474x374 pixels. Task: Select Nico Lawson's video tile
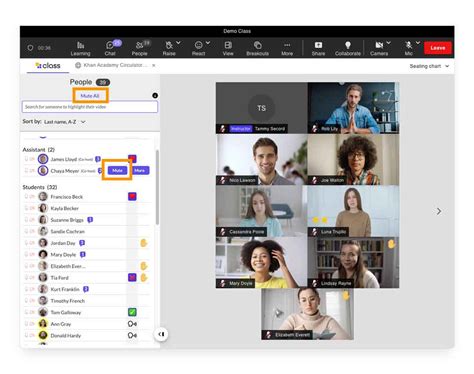coord(262,159)
